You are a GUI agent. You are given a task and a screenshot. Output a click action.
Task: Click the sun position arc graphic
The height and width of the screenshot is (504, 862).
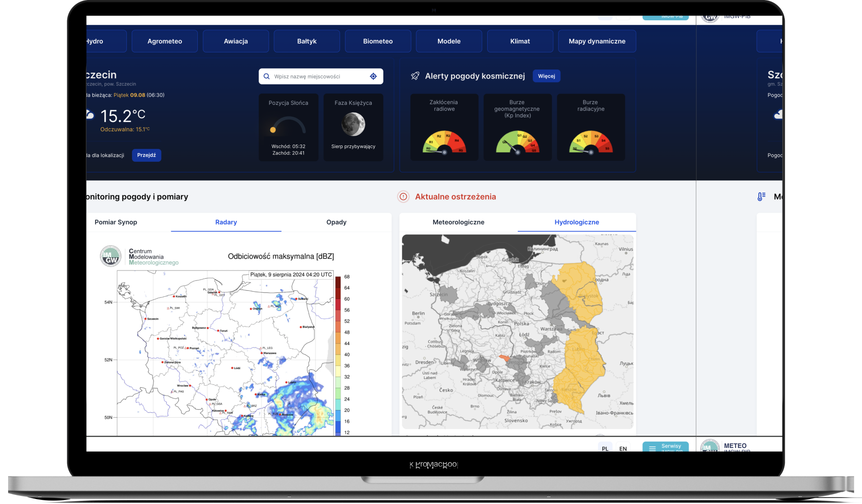click(x=288, y=126)
